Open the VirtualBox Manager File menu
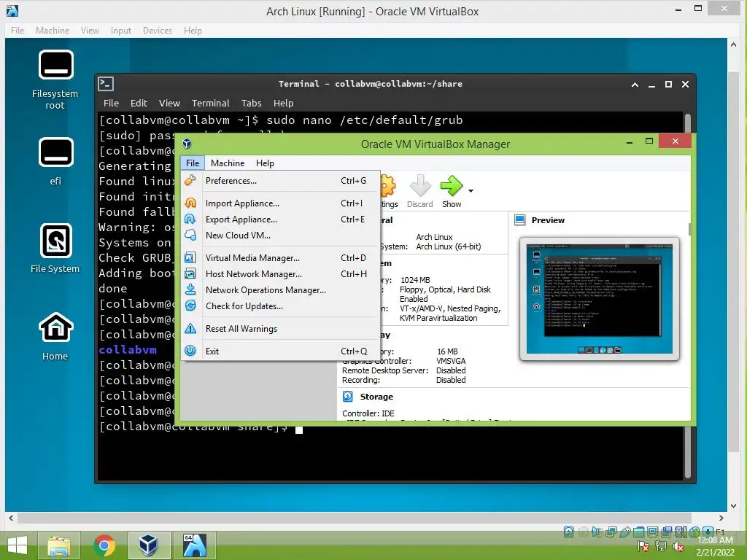 tap(193, 163)
